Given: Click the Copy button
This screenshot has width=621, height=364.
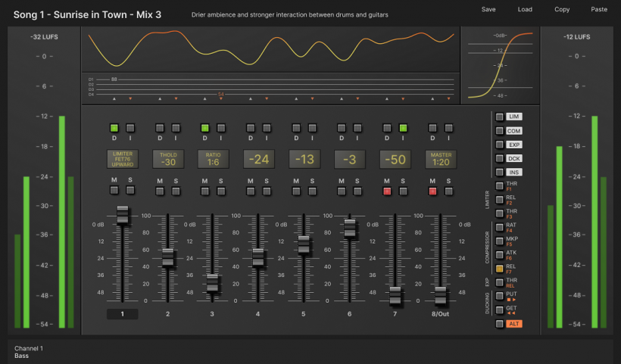Looking at the screenshot, I should click(x=562, y=10).
